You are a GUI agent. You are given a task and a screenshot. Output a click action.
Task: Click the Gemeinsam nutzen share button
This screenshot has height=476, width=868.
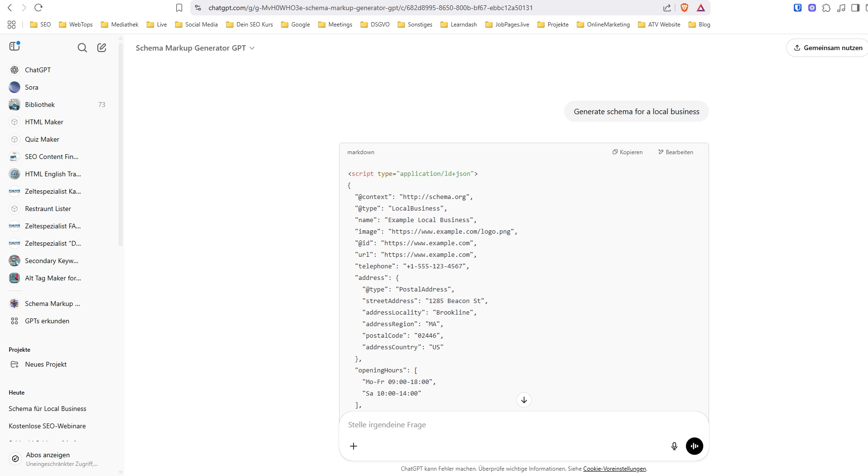(x=828, y=48)
